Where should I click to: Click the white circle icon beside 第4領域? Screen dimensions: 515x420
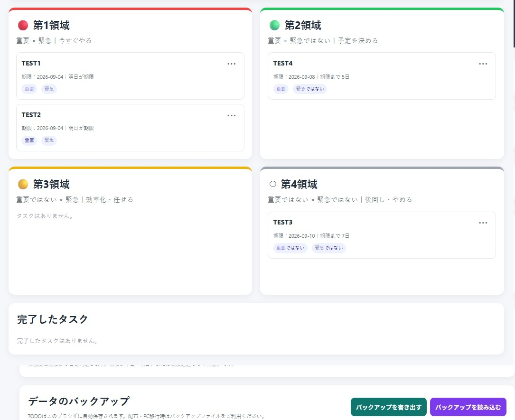[272, 184]
